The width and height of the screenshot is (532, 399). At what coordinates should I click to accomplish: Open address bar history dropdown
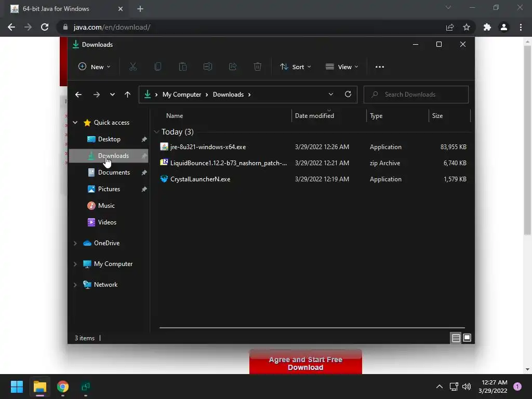coord(331,95)
